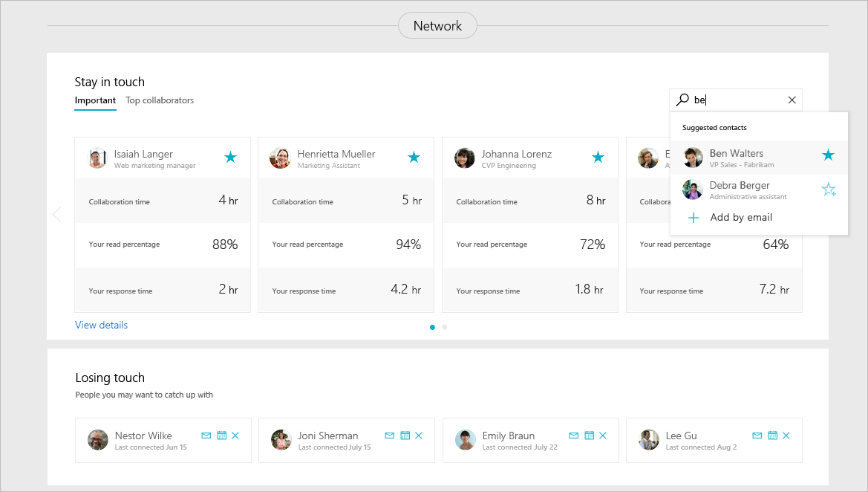868x492 pixels.
Task: Click the calendar icon for Lee Gu
Action: [x=772, y=436]
